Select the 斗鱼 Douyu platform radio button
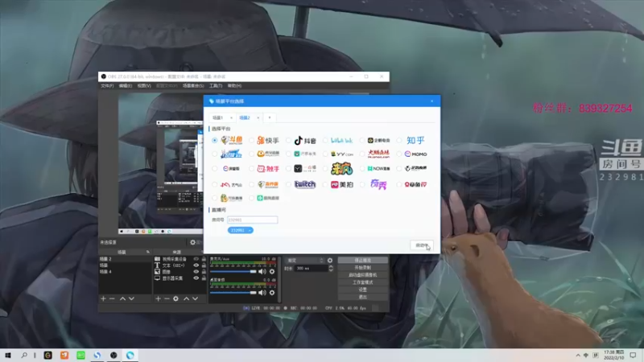The width and height of the screenshot is (644, 362). (214, 140)
